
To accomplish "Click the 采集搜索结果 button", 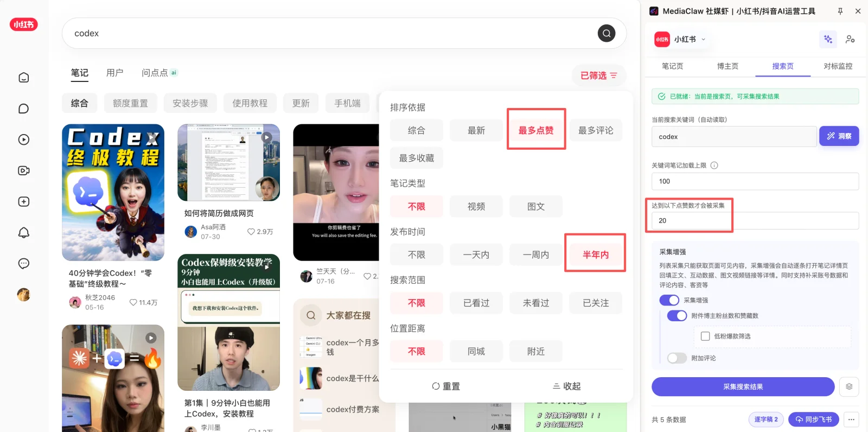I will pyautogui.click(x=743, y=386).
